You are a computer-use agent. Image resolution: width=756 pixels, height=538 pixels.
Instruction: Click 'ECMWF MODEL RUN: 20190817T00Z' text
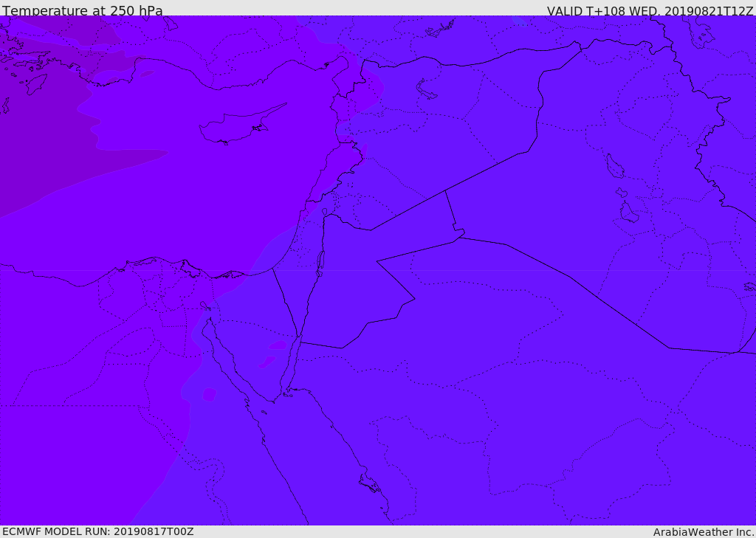(x=98, y=532)
